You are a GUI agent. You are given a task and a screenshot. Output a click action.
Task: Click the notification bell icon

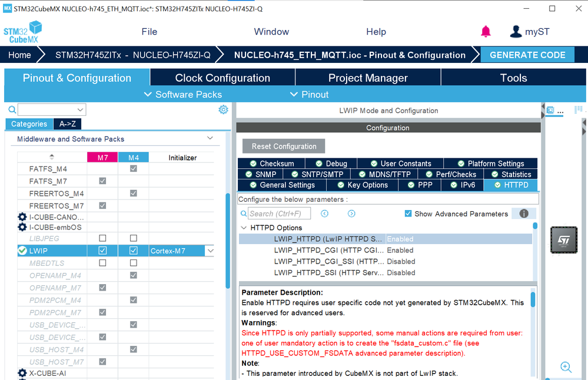(486, 32)
